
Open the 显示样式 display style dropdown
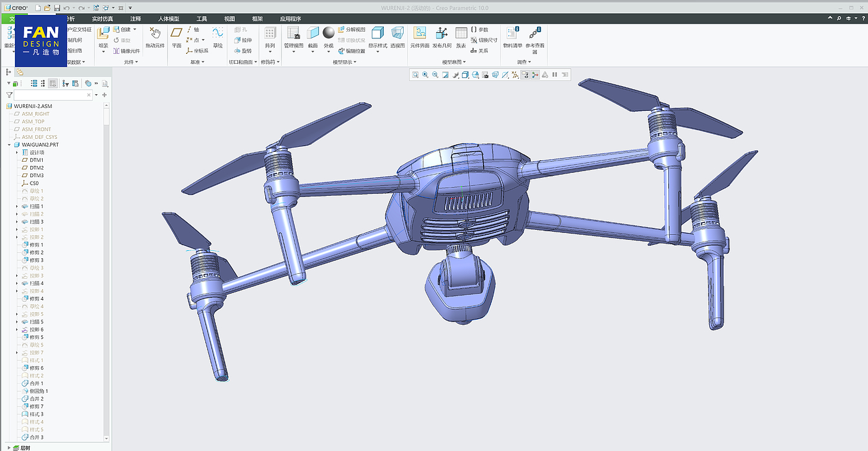(x=378, y=52)
